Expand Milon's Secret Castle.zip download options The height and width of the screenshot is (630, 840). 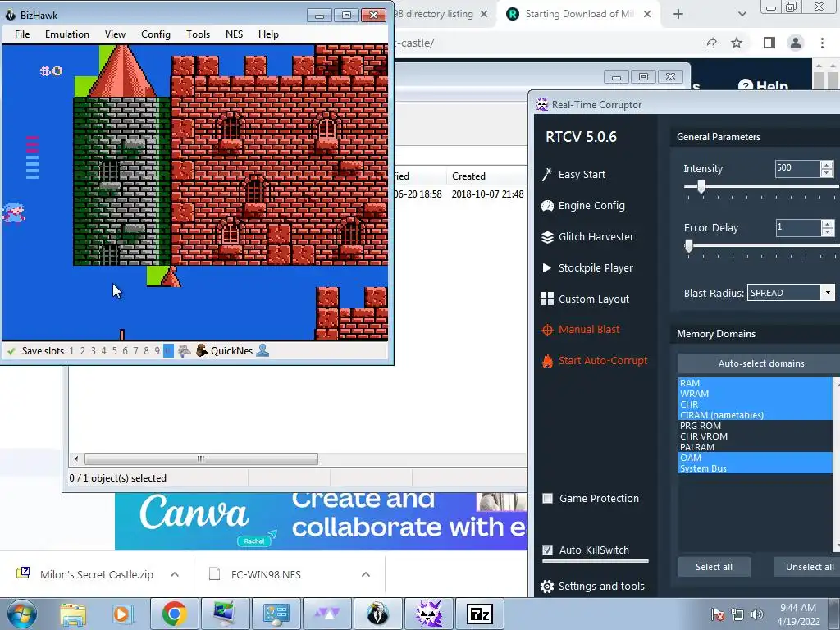click(x=175, y=574)
